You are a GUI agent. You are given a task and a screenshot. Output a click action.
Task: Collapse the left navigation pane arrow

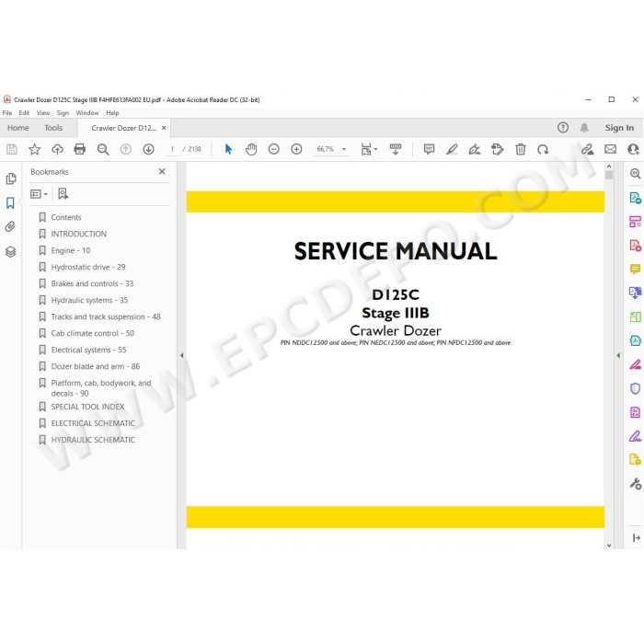click(x=181, y=356)
